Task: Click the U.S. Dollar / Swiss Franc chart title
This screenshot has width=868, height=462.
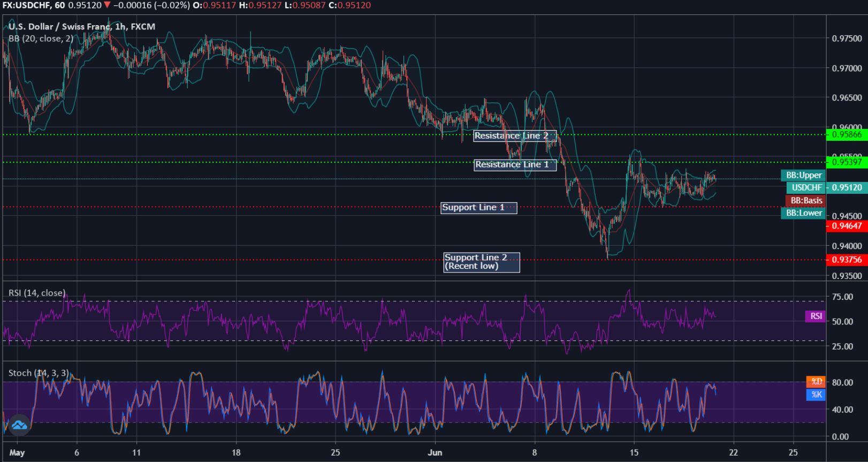Action: tap(82, 27)
